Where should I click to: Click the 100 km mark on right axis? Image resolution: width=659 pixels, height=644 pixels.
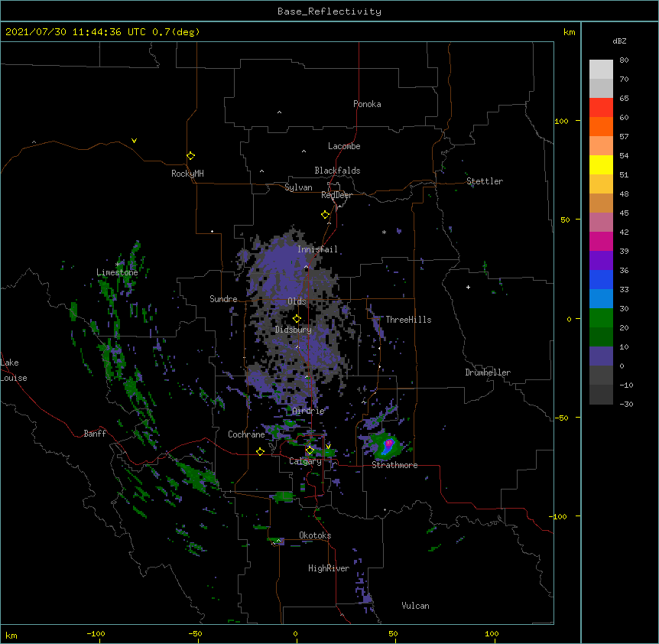pyautogui.click(x=561, y=121)
